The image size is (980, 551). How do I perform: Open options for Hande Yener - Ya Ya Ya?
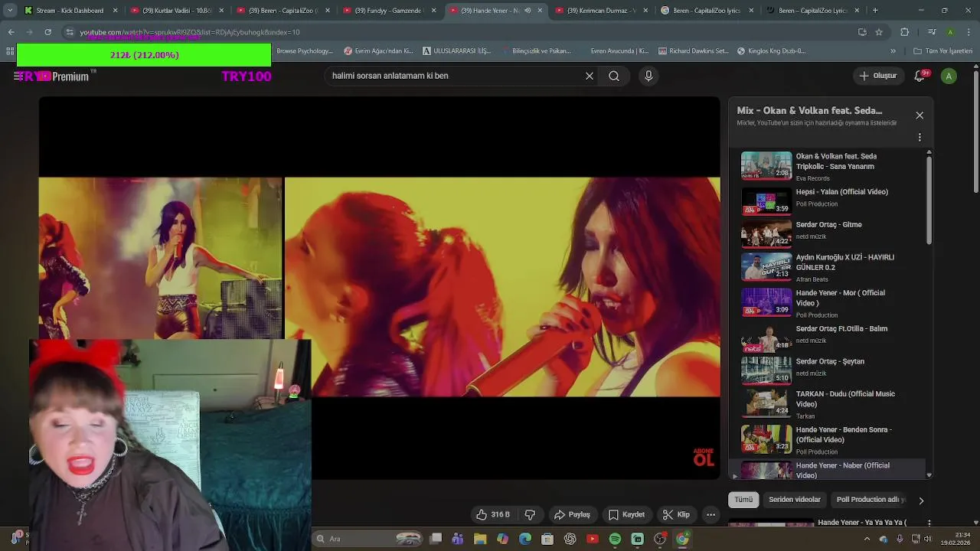click(929, 523)
